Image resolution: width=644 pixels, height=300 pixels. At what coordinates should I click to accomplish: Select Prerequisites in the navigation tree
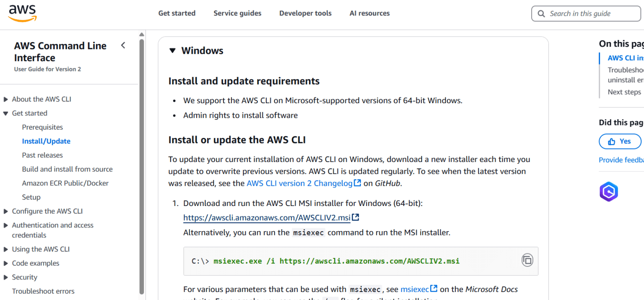pyautogui.click(x=42, y=127)
